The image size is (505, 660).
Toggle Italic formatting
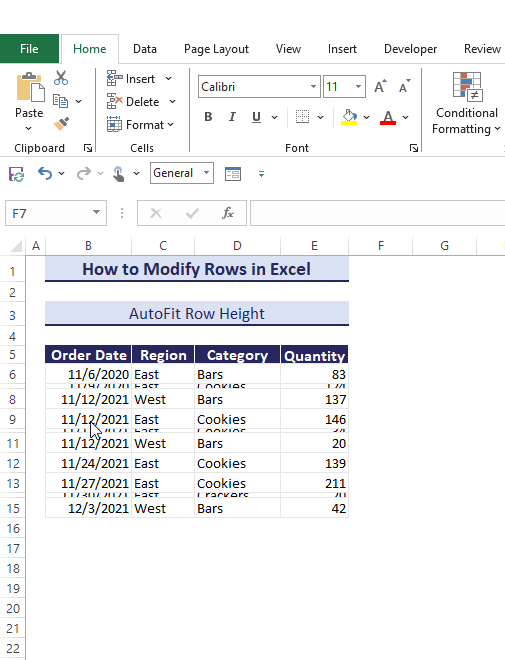coord(232,117)
